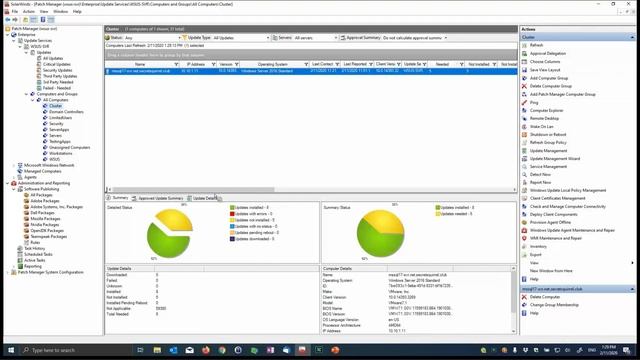Select the Summary tab
The height and width of the screenshot is (360, 640).
pyautogui.click(x=118, y=198)
